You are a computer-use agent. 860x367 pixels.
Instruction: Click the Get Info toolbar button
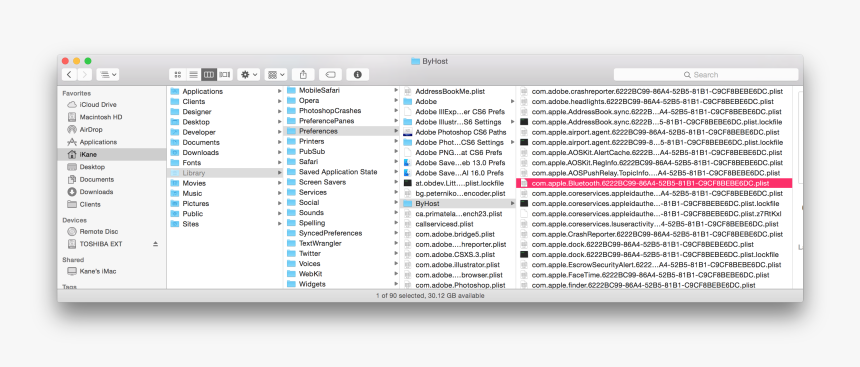pos(358,75)
